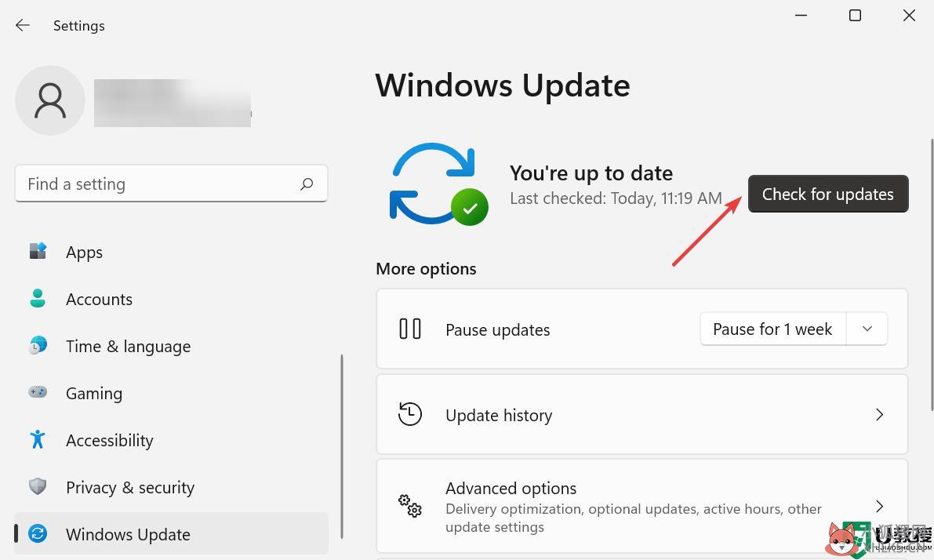The height and width of the screenshot is (560, 934).
Task: Click the back arrow icon
Action: pyautogui.click(x=23, y=25)
